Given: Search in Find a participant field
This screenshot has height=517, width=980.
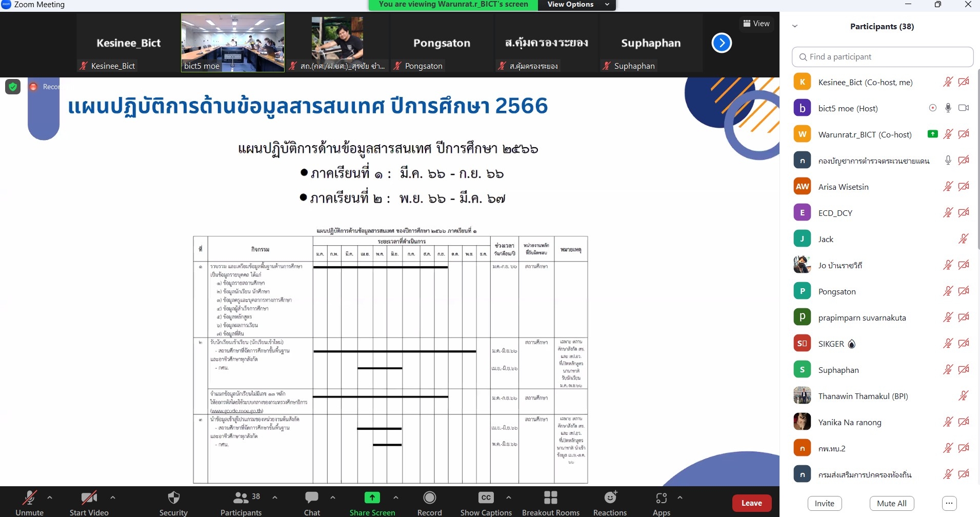Looking at the screenshot, I should (883, 57).
